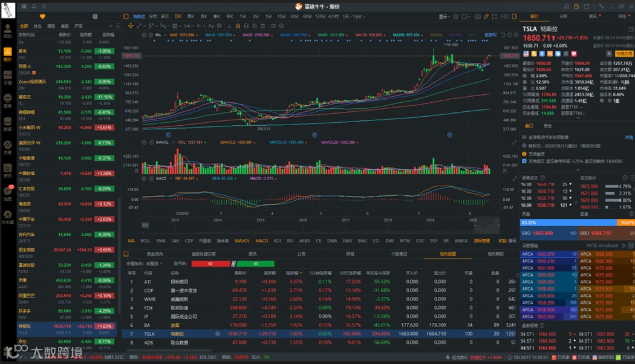Click the 涨平跌 red-green ratio bar
This screenshot has width=635, height=364.
233,264
